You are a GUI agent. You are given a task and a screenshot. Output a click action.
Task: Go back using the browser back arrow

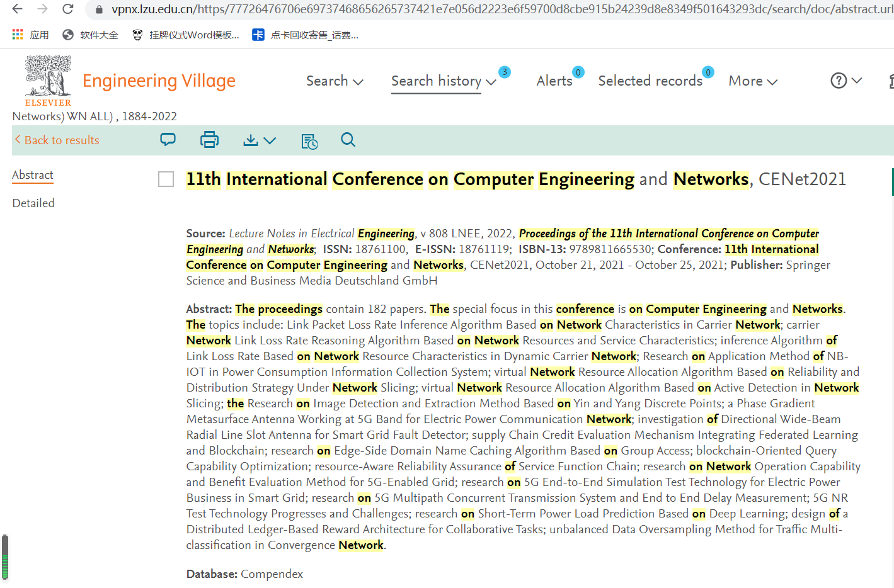click(x=18, y=9)
